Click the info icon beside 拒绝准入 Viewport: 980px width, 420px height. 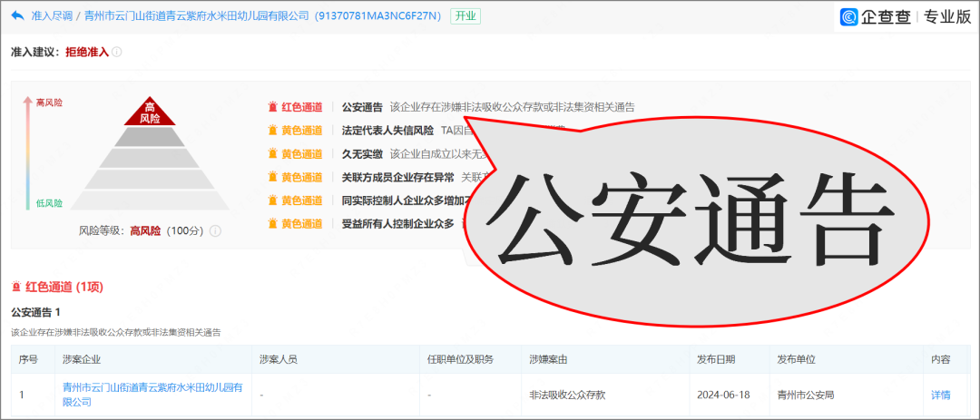(117, 52)
